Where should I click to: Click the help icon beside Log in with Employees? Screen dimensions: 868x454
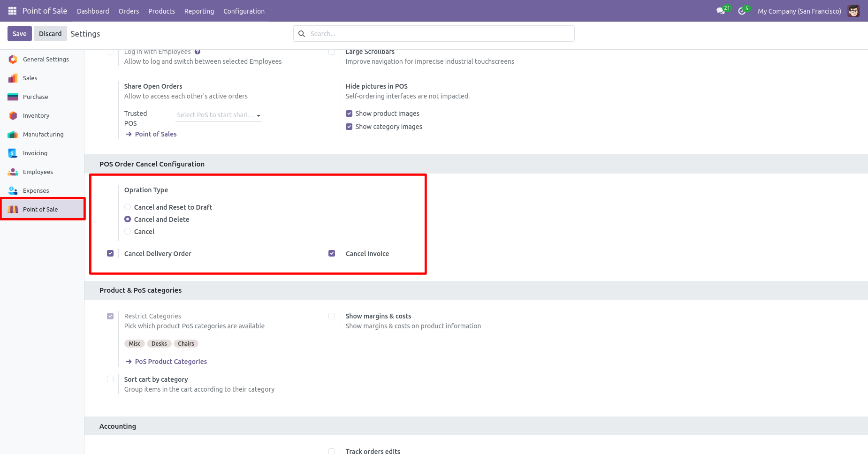coord(198,52)
